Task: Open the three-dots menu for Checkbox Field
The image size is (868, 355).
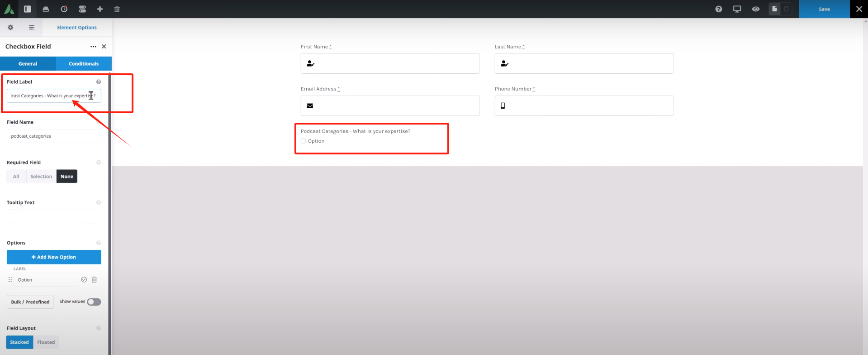Action: 93,47
